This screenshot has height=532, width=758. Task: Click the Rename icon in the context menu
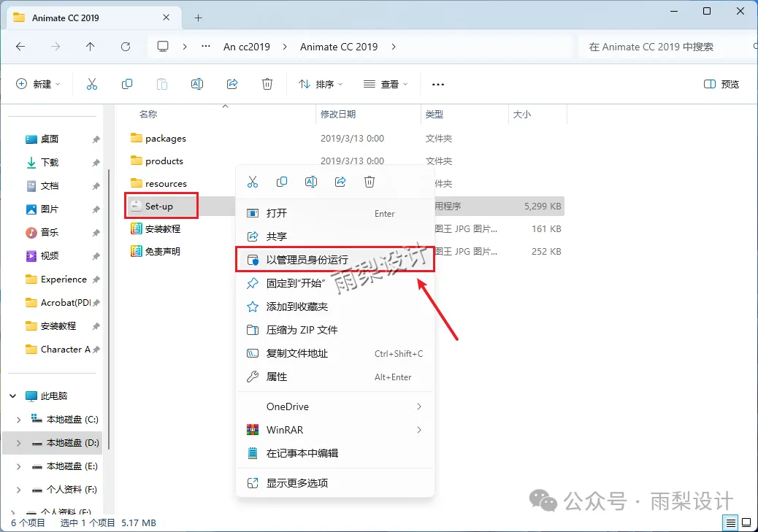[x=311, y=182]
